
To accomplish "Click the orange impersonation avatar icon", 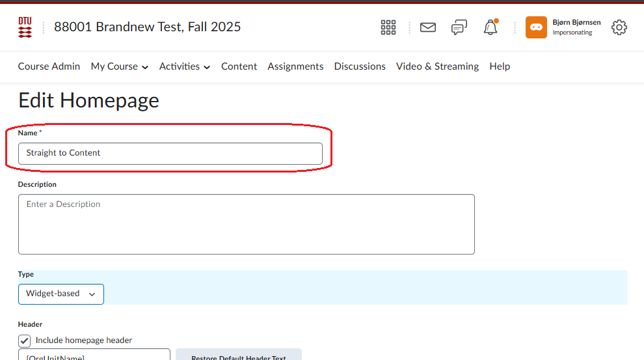I will [536, 27].
